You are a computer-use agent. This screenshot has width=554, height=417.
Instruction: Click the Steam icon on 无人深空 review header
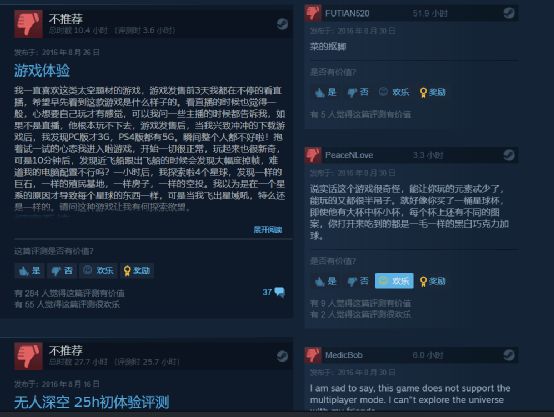tap(282, 356)
